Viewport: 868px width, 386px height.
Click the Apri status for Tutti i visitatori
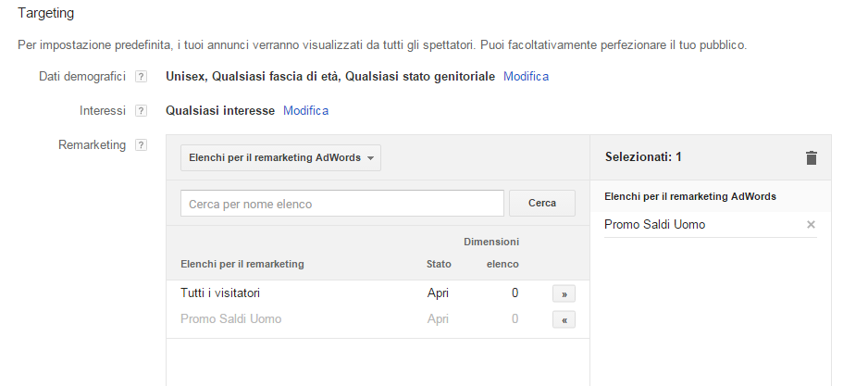tap(438, 293)
